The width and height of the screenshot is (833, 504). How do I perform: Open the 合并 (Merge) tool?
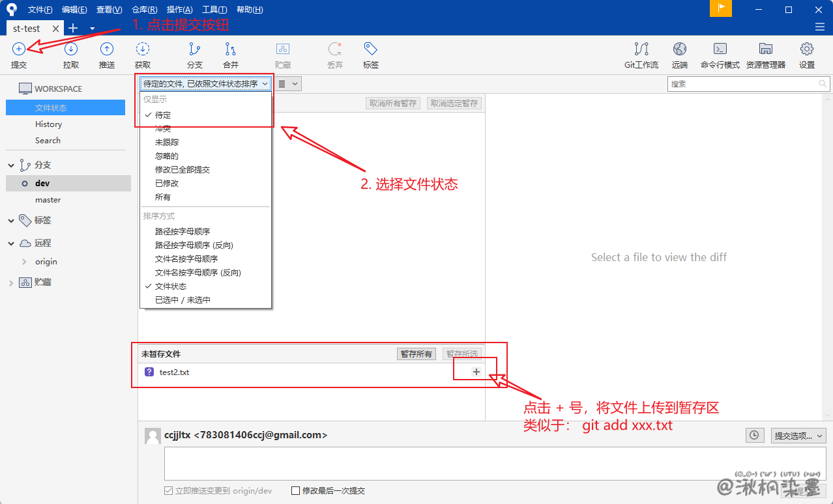click(231, 49)
